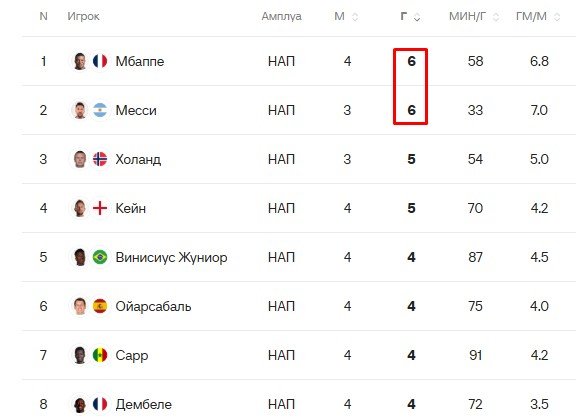Sort by ГМ/М column arrows
Viewport: 576px width, 419px height.
coord(557,17)
